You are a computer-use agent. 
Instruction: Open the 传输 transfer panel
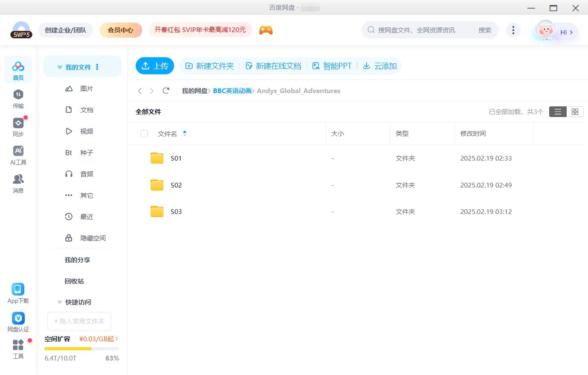click(18, 98)
